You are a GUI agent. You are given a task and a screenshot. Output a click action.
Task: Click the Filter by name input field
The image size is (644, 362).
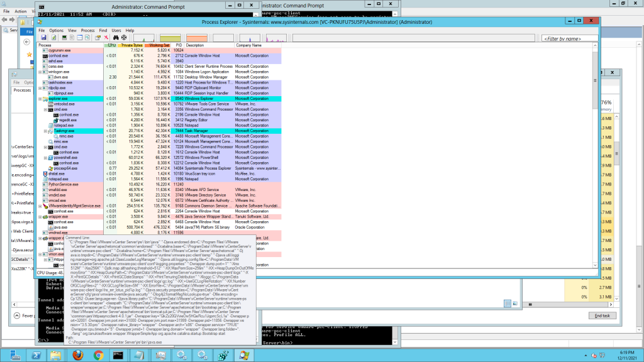(569, 38)
